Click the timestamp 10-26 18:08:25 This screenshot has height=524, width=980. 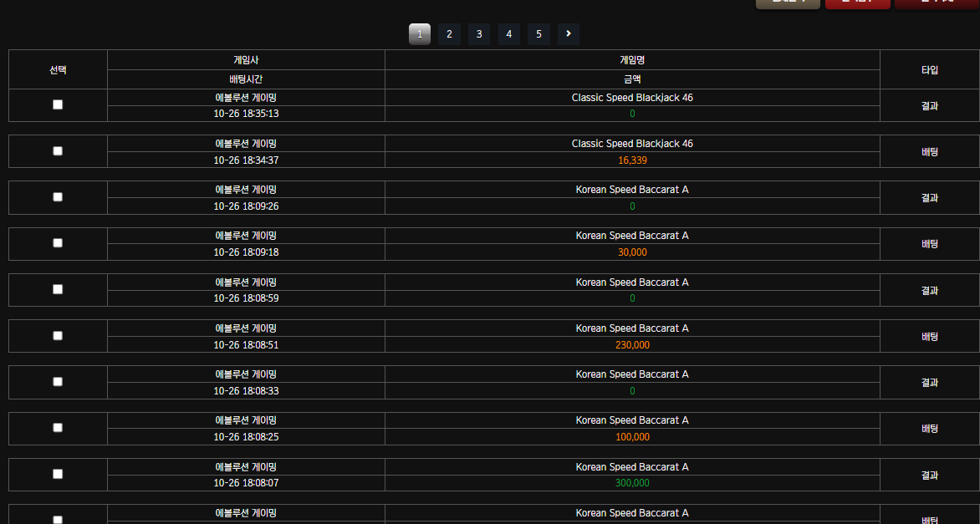tap(246, 437)
